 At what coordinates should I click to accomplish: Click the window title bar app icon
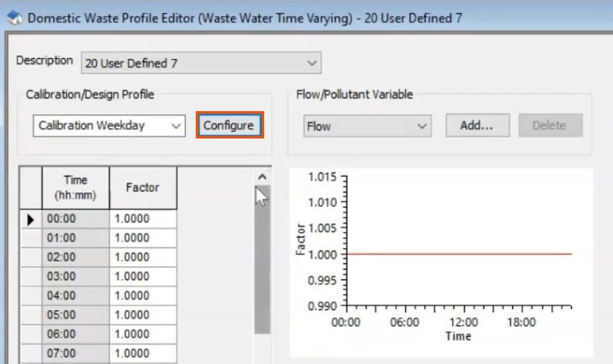[14, 18]
